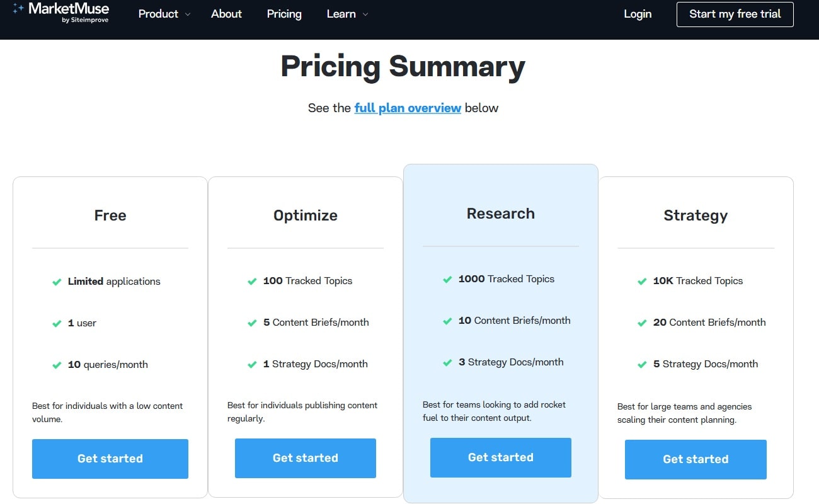Screen dimensions: 819x504
Task: Click the checkmark next to 3 Strategy Docs/month
Action: (x=448, y=362)
